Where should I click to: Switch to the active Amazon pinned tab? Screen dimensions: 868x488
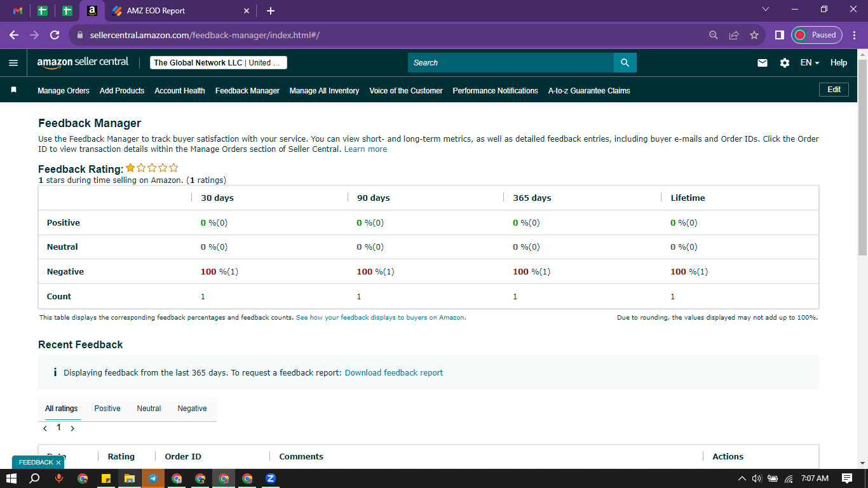(x=92, y=11)
